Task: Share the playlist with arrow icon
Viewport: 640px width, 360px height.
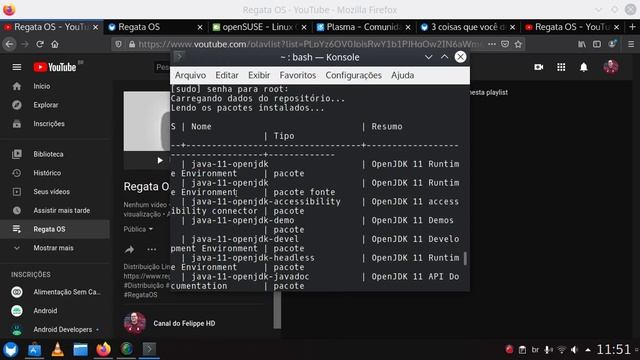Action: click(x=129, y=249)
